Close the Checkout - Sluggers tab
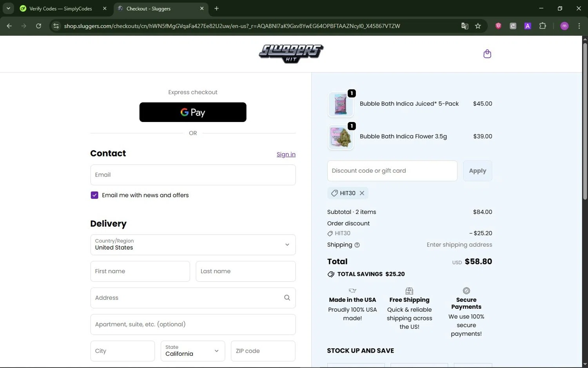The height and width of the screenshot is (368, 588). tap(202, 8)
